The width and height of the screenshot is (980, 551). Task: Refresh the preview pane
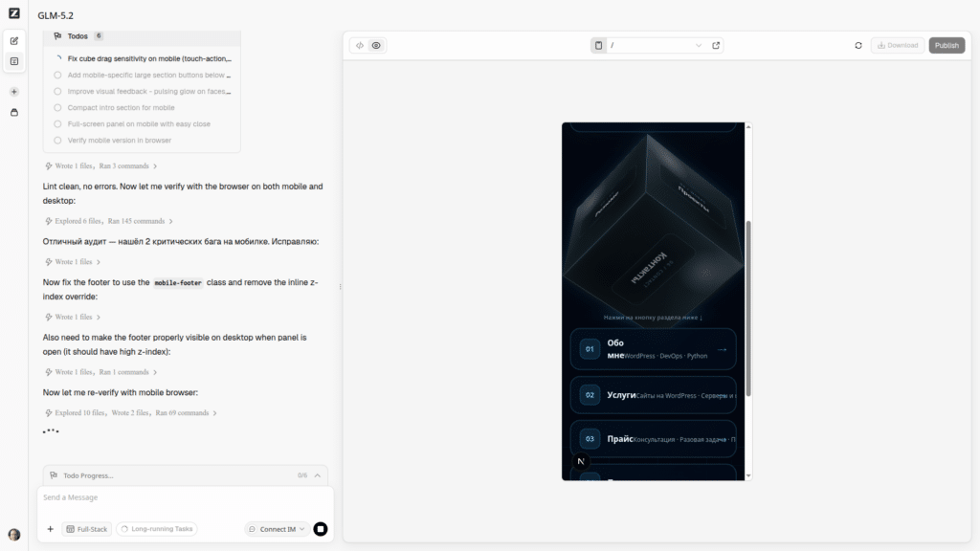click(858, 46)
